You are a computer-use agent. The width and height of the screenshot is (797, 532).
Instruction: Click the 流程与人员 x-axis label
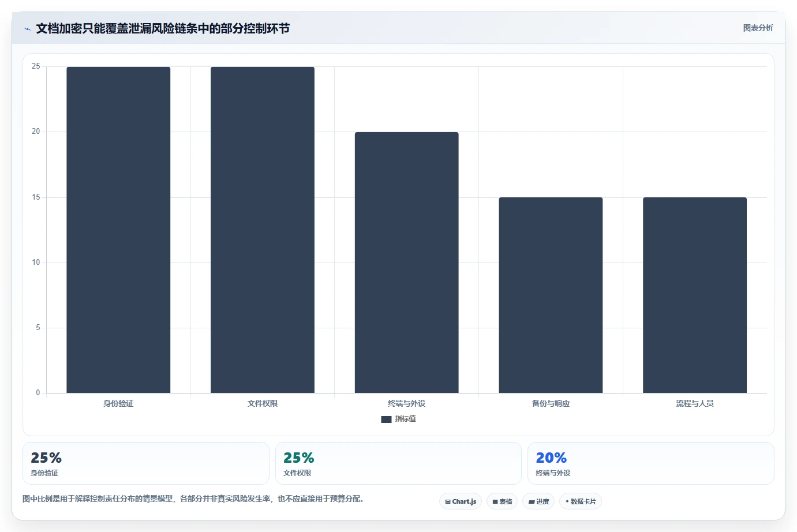pos(695,403)
